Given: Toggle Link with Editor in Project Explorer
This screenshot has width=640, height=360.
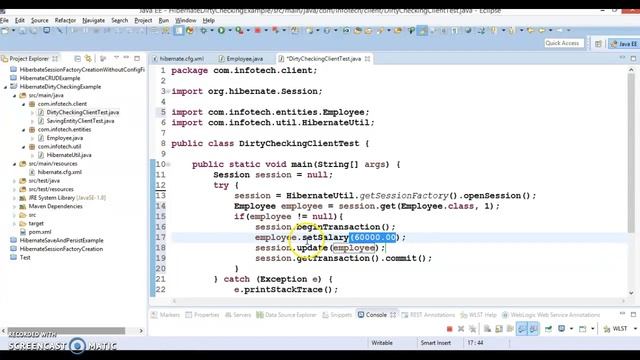Looking at the screenshot, I should (88, 59).
